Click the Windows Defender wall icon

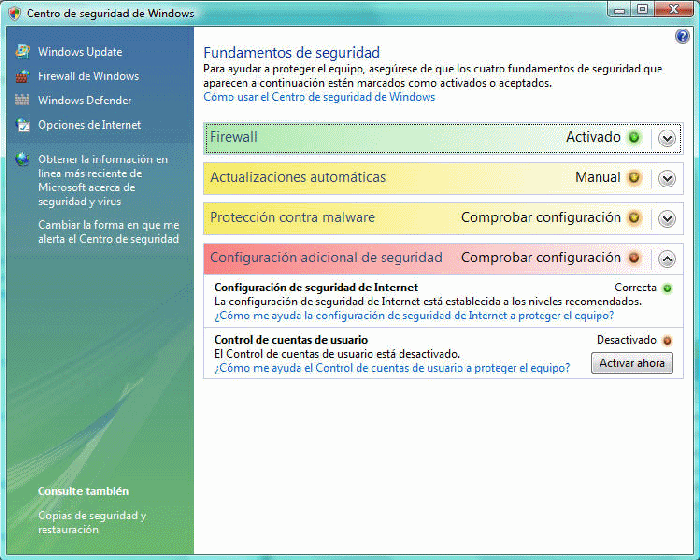click(22, 100)
